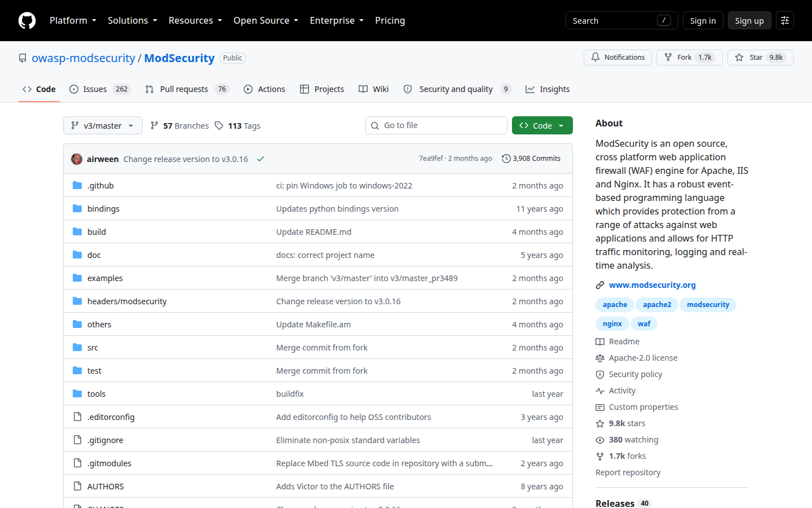The image size is (812, 508).
Task: Click airween's avatar image
Action: [77, 159]
